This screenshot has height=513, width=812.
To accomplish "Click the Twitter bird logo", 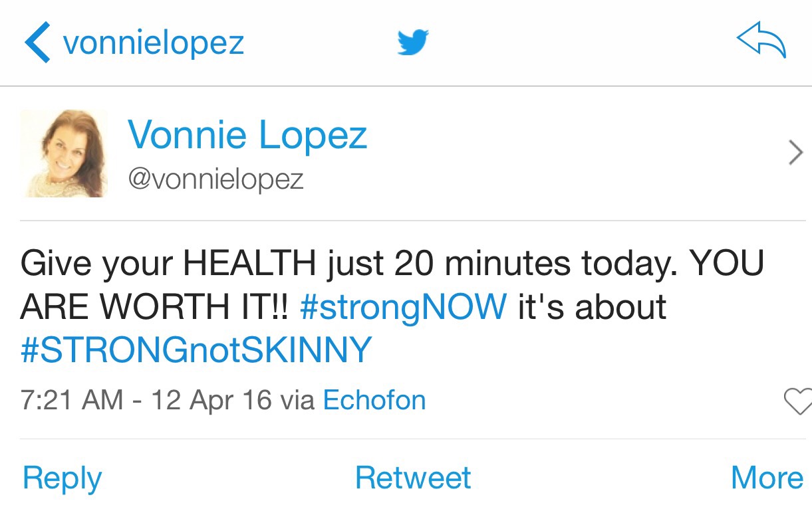I will [x=413, y=43].
